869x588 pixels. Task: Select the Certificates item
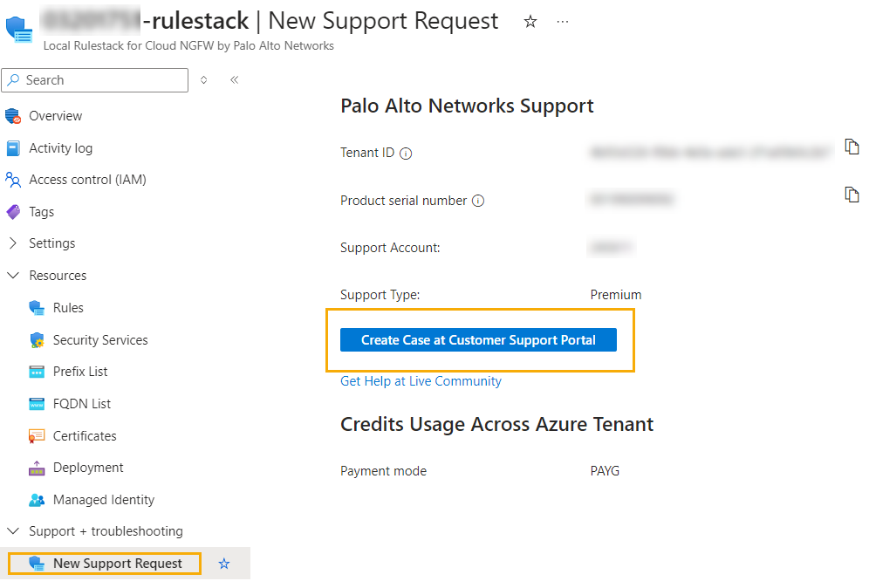[x=85, y=436]
